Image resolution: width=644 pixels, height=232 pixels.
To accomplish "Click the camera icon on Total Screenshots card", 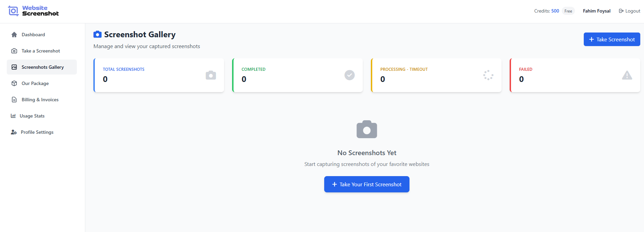I will click(x=210, y=75).
